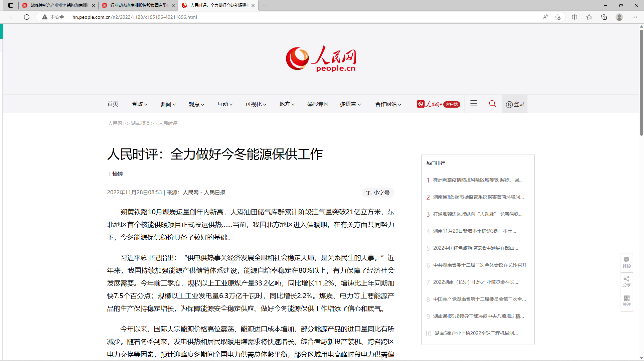Click the 关注 QR code icon
This screenshot has height=361, width=644.
click(x=627, y=300)
